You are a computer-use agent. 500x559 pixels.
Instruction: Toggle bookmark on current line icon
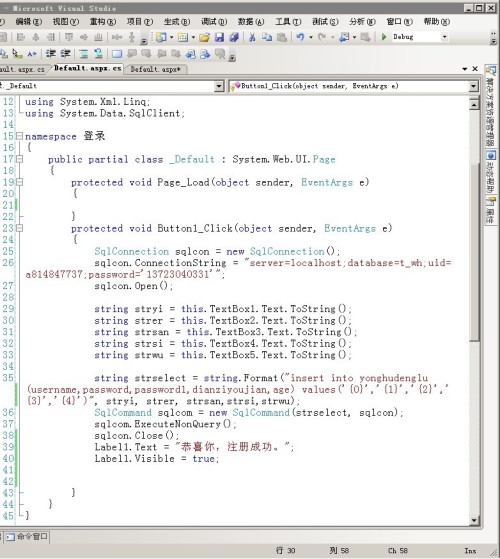[x=117, y=54]
